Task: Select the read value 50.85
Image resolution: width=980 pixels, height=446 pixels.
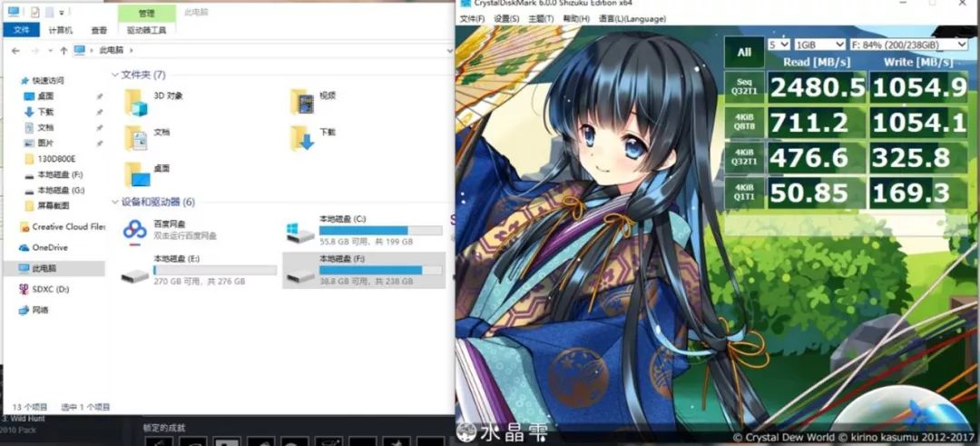Action: click(817, 193)
